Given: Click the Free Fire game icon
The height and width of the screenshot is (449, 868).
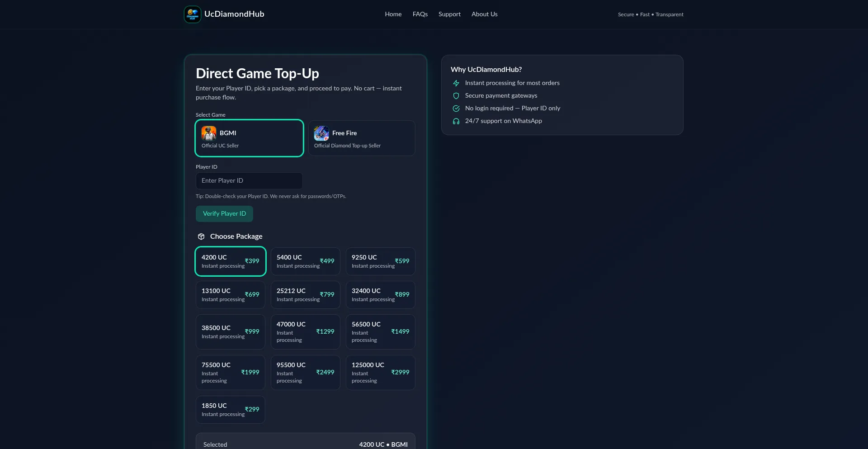Looking at the screenshot, I should click(x=321, y=133).
